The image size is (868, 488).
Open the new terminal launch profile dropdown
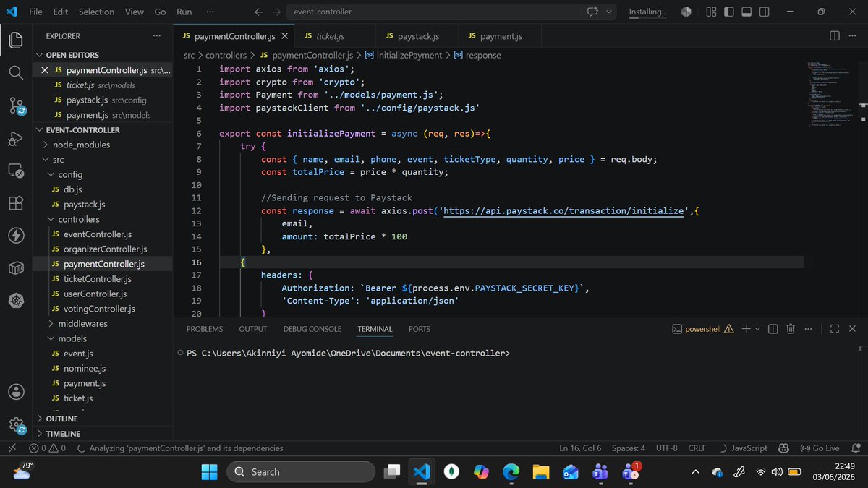(757, 329)
